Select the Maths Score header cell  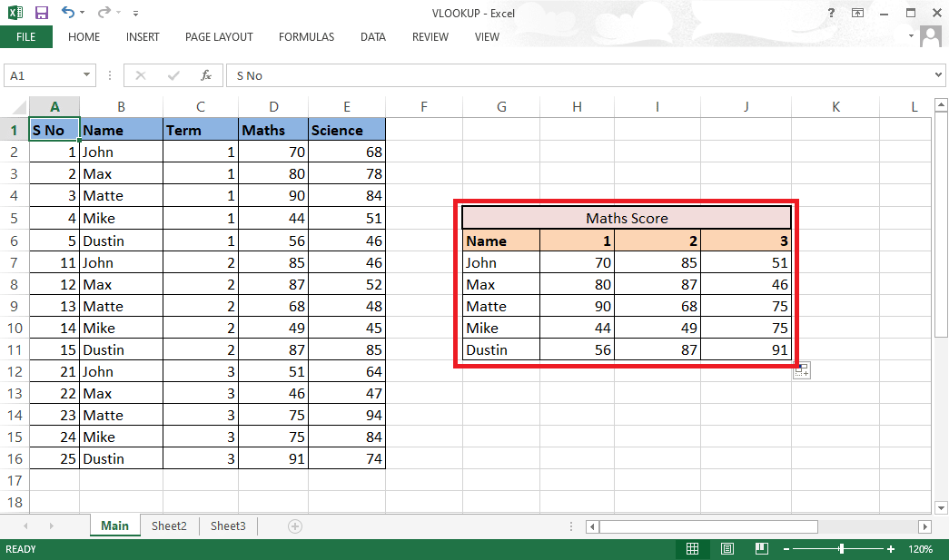[x=627, y=218]
